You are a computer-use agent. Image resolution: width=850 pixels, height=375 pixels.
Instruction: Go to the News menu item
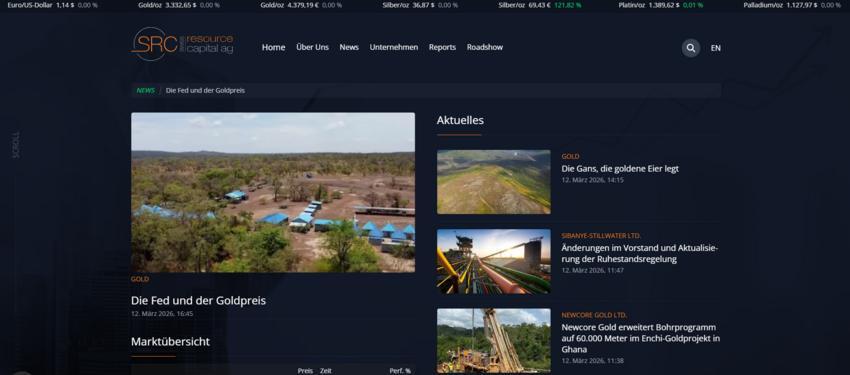(349, 47)
